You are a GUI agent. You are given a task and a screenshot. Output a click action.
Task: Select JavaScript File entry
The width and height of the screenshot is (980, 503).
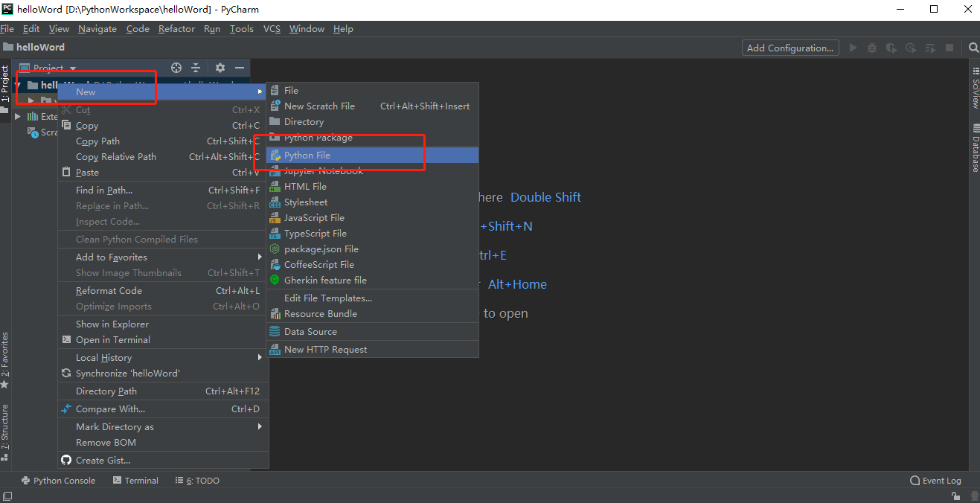tap(373, 217)
